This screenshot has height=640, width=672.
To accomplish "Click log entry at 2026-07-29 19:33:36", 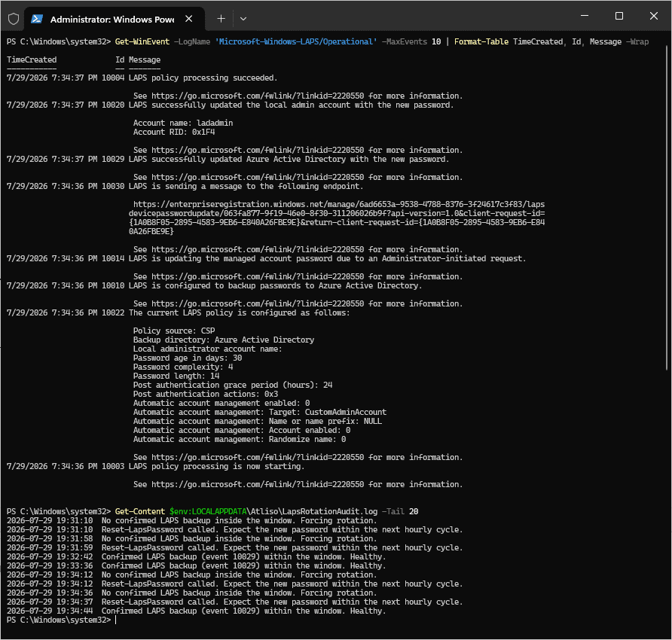I will (197, 566).
